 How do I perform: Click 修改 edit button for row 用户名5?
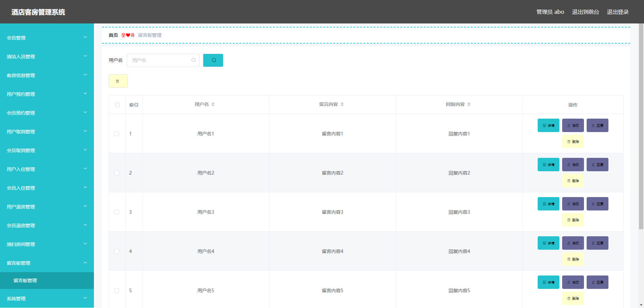click(573, 282)
